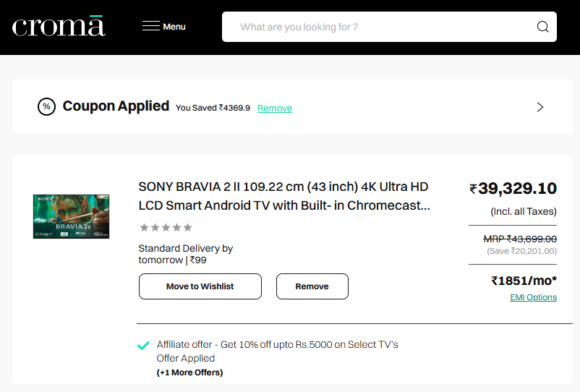Open the SONY BRAVIA 2 II product title
The image size is (580, 392).
(x=284, y=195)
